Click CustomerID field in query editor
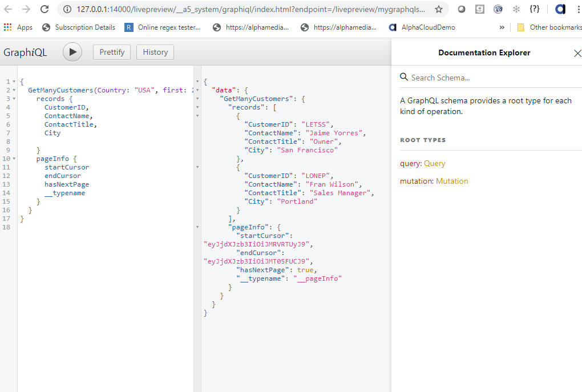 tap(65, 107)
